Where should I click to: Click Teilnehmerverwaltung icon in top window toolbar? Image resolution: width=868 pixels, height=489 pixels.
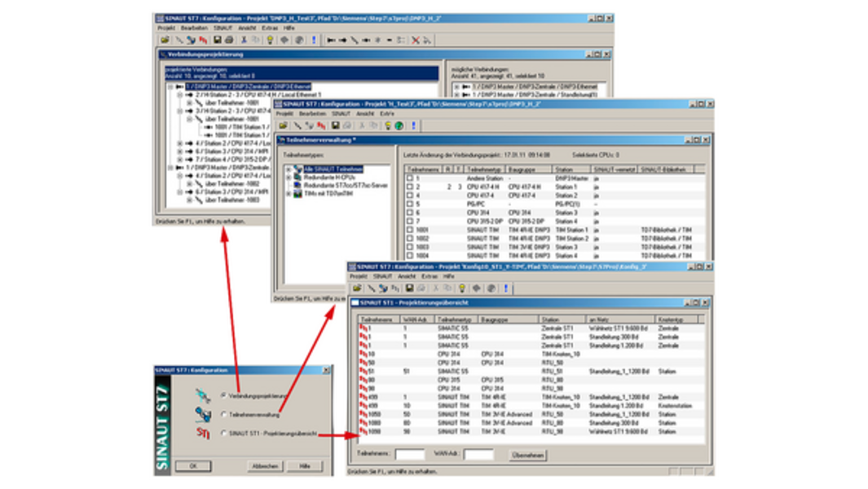click(x=191, y=40)
